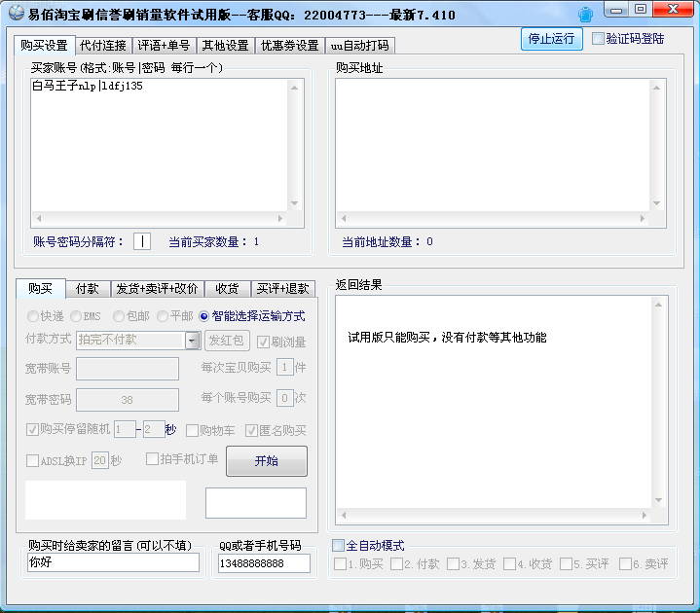Enable the ADSL换IP checkbox
The width and height of the screenshot is (700, 613).
click(x=32, y=460)
